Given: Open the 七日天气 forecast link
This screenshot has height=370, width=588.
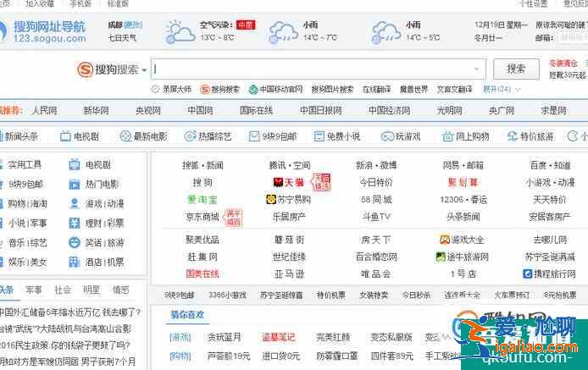Looking at the screenshot, I should pos(122,38).
